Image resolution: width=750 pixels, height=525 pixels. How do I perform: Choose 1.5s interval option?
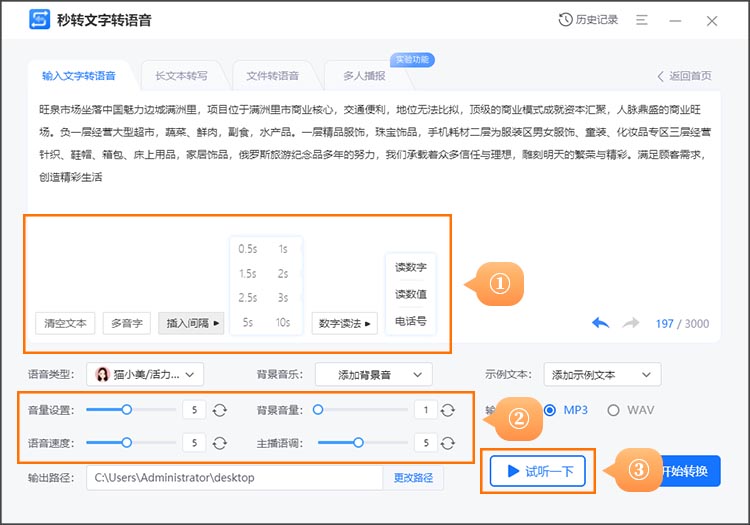[x=248, y=273]
